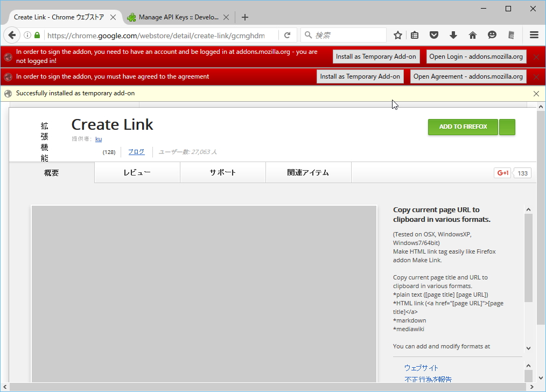Save the page to Pocket
Screen dimensions: 546x392
point(434,34)
